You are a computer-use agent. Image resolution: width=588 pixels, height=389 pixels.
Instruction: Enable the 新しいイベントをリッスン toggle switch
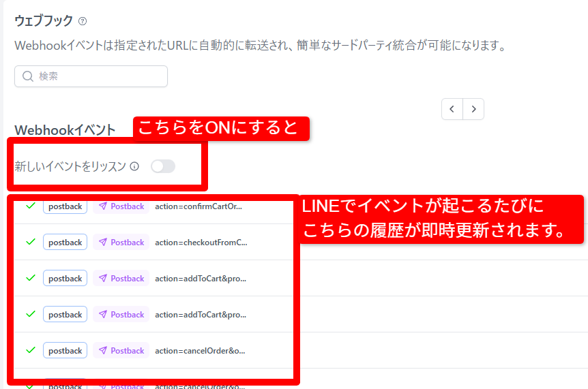click(x=163, y=166)
